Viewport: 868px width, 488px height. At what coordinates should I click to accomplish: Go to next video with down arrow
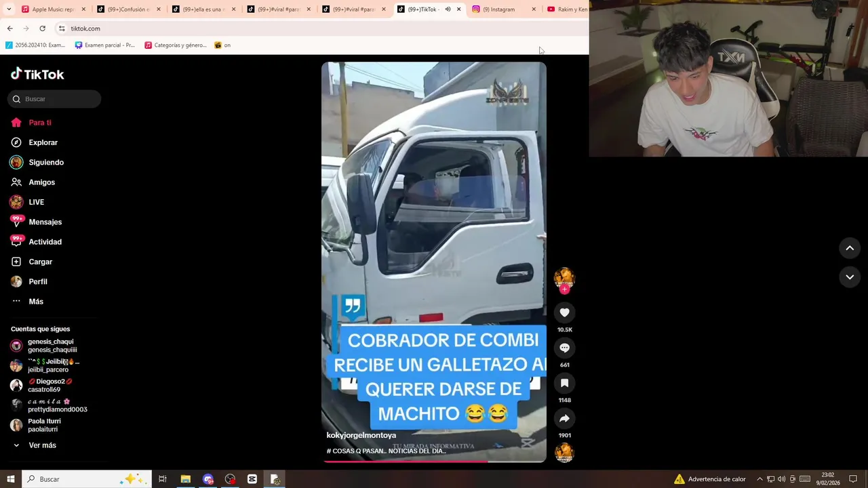(850, 277)
